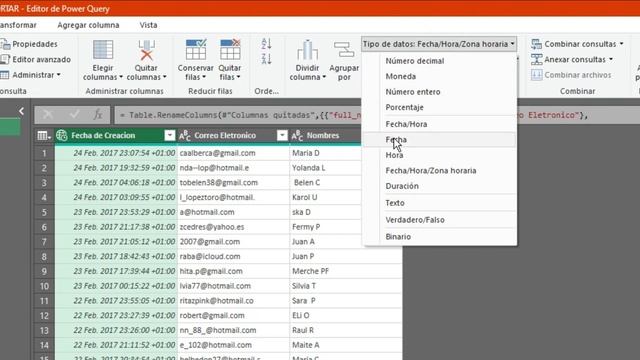Click the Combinar consultas icon

(x=536, y=44)
